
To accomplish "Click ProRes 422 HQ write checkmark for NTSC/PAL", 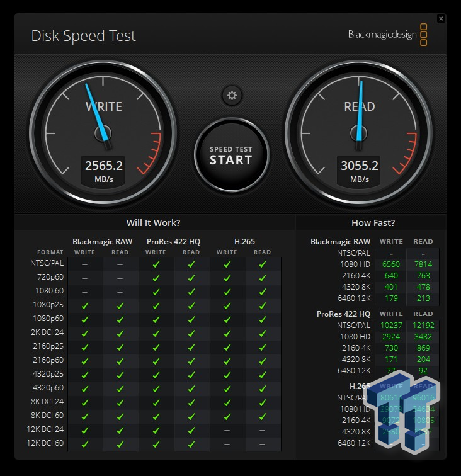I will [x=156, y=264].
